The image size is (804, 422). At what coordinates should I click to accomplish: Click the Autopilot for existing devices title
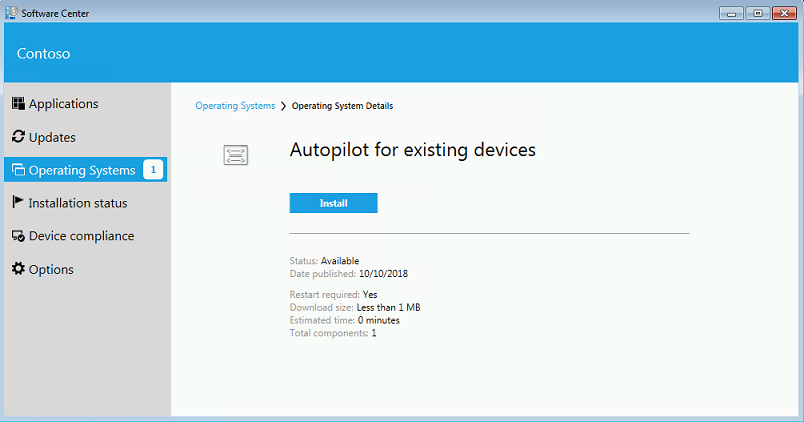click(412, 150)
